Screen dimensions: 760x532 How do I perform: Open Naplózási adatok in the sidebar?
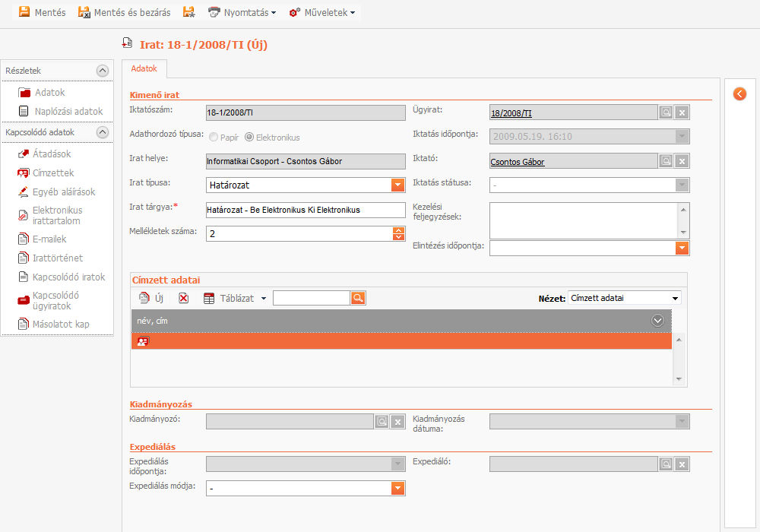[61, 111]
